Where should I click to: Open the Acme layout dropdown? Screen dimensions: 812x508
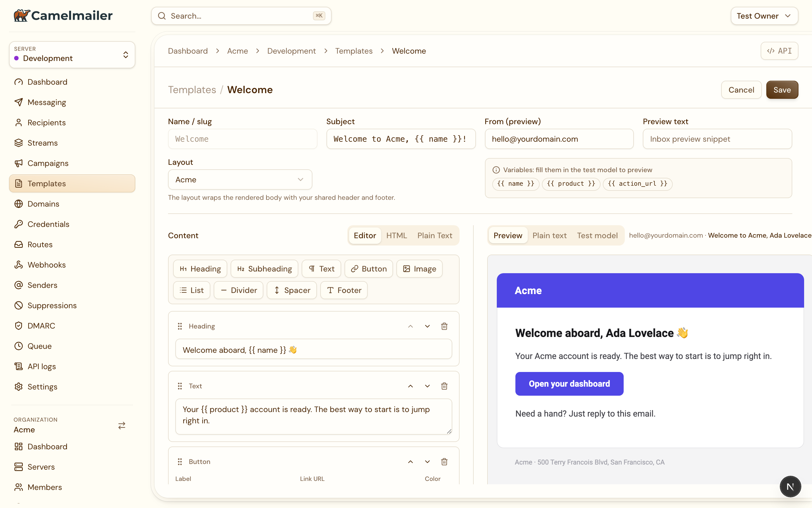(x=240, y=179)
